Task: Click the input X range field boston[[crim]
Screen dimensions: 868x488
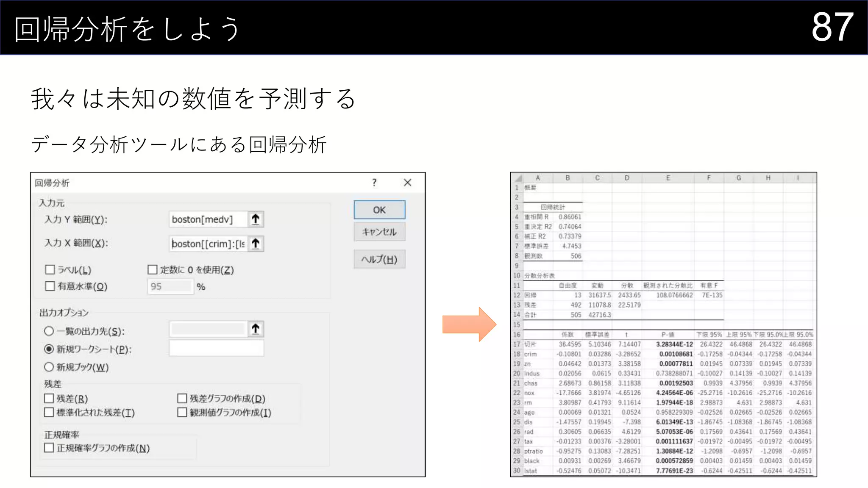Action: pyautogui.click(x=208, y=244)
